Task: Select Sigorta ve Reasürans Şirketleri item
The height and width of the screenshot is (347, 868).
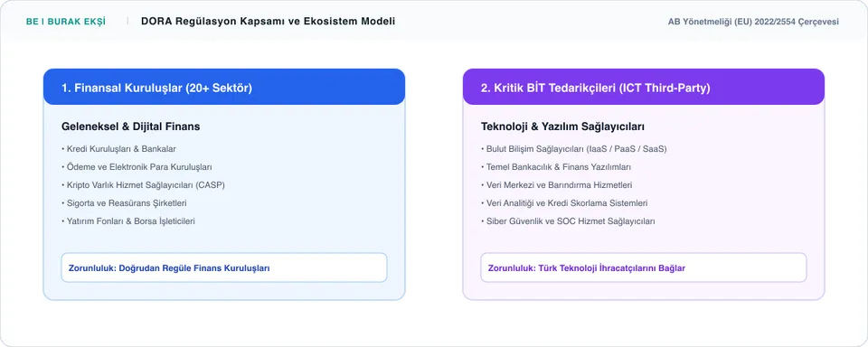Action: click(x=124, y=203)
